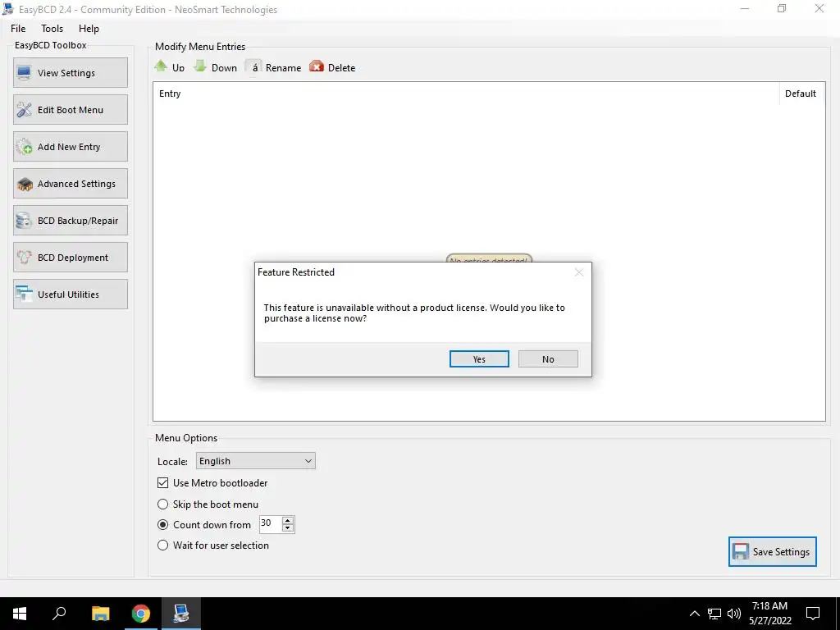
Task: Open BCD Deployment section
Action: (71, 258)
